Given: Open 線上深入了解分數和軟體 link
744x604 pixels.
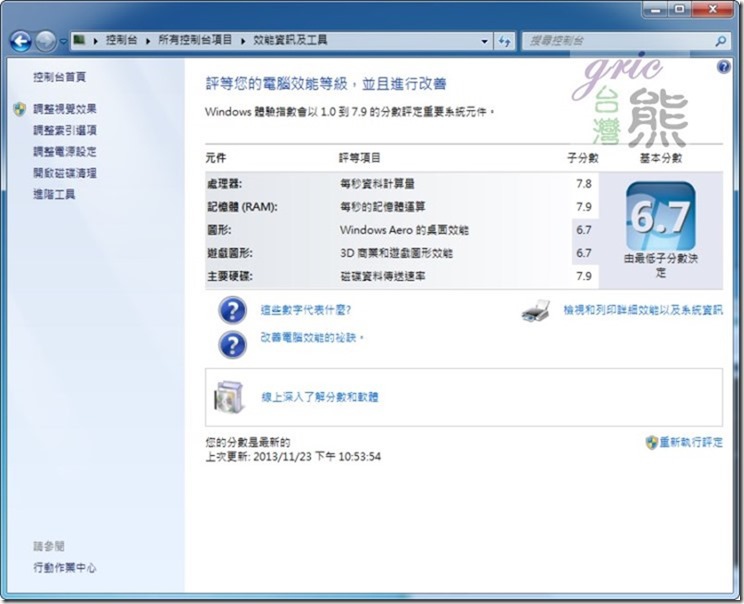Looking at the screenshot, I should (x=320, y=397).
